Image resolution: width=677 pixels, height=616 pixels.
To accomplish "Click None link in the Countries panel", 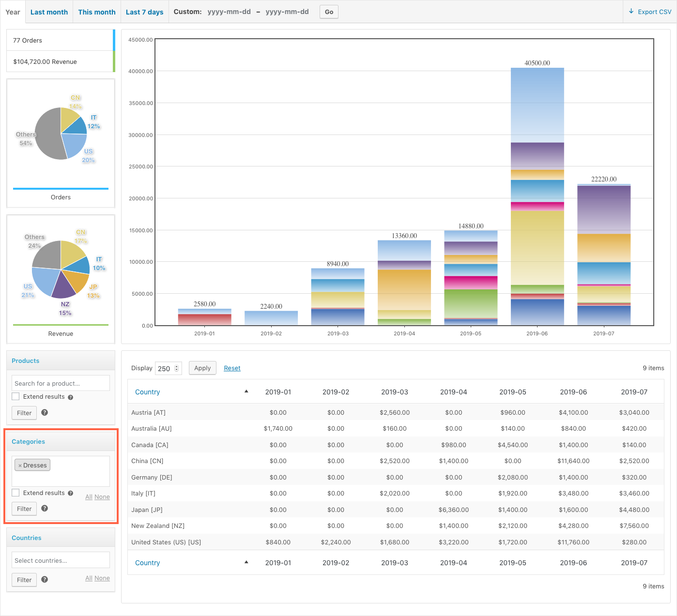I will 102,578.
